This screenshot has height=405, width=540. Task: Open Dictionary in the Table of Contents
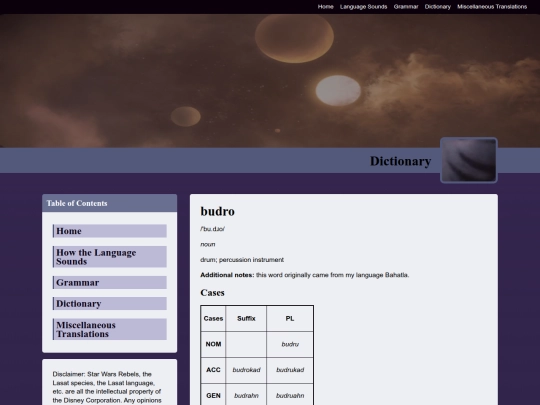tap(110, 304)
